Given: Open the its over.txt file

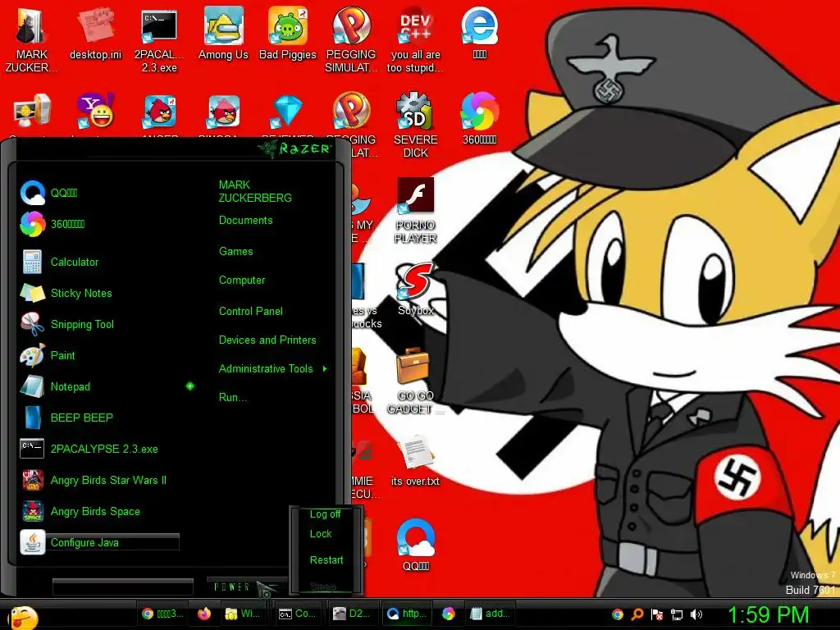Looking at the screenshot, I should pyautogui.click(x=415, y=461).
